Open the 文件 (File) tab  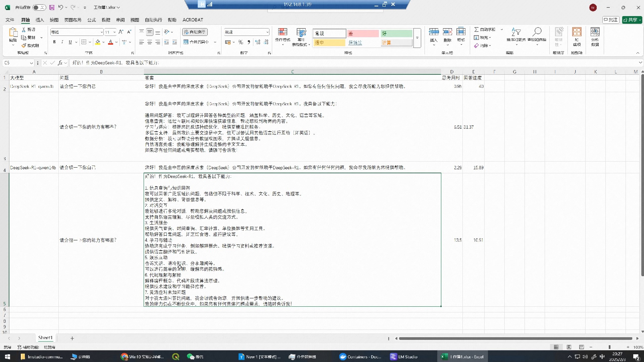(10, 20)
